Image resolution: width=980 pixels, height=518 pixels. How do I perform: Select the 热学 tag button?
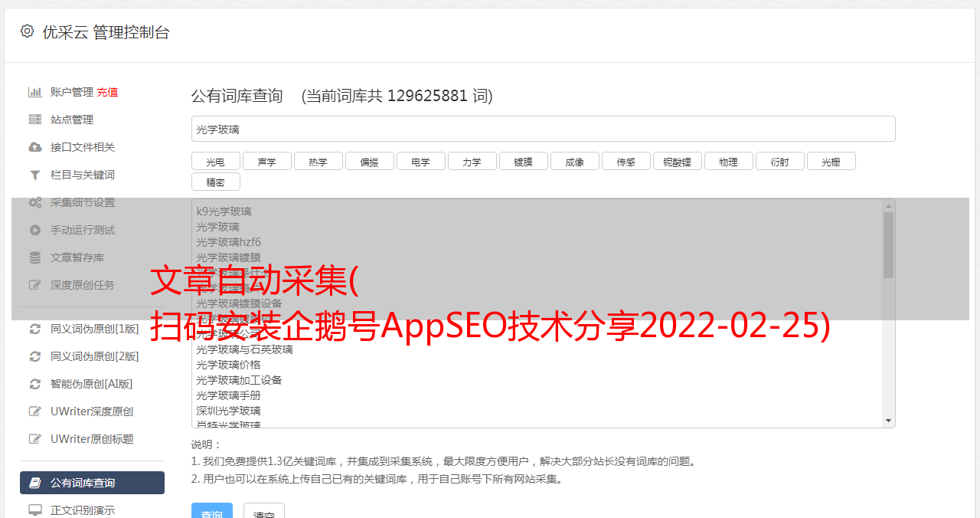click(x=318, y=162)
